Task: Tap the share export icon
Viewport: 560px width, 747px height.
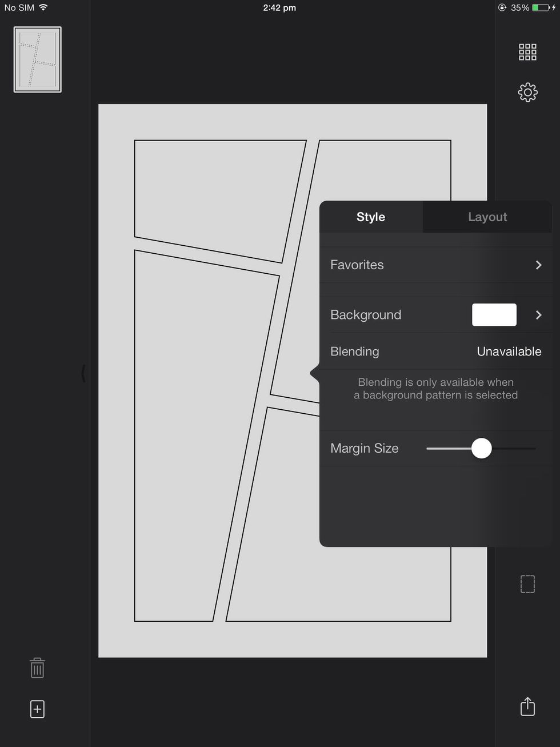Action: (527, 706)
